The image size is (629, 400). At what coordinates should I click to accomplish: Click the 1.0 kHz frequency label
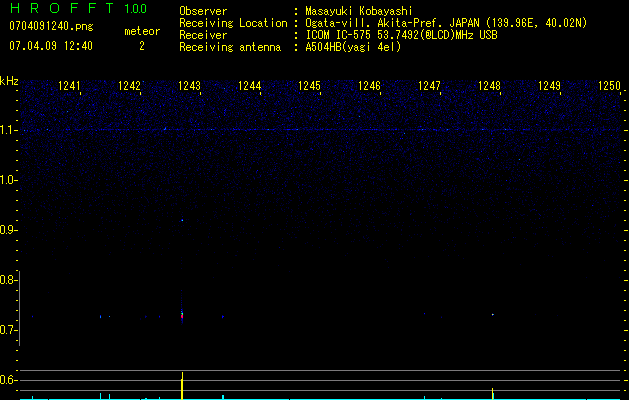pos(7,180)
